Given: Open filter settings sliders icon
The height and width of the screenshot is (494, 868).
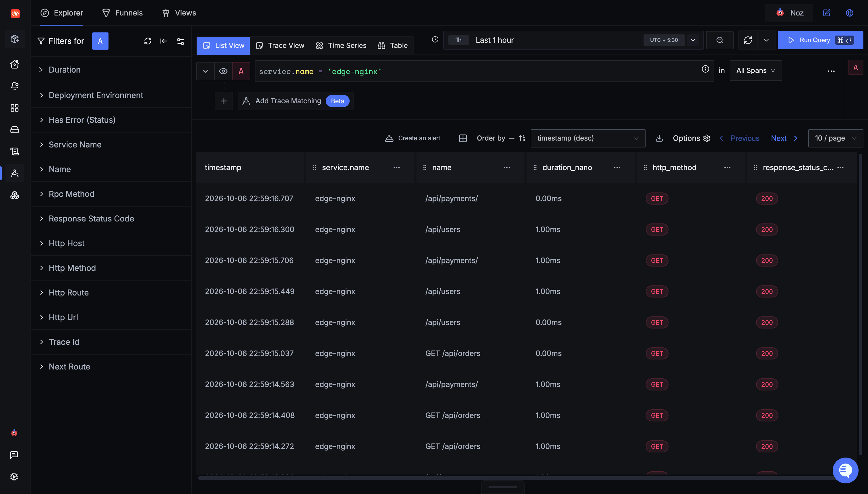Looking at the screenshot, I should click(x=181, y=41).
